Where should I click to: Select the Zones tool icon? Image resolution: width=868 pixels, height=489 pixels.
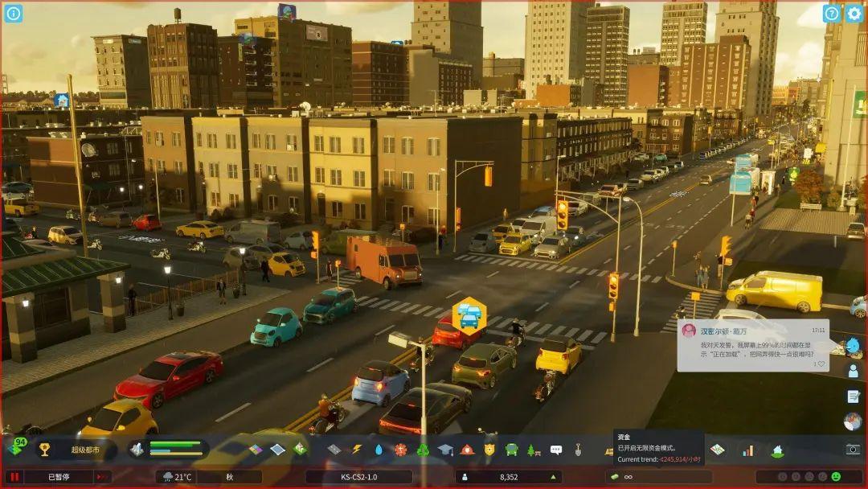click(x=256, y=450)
